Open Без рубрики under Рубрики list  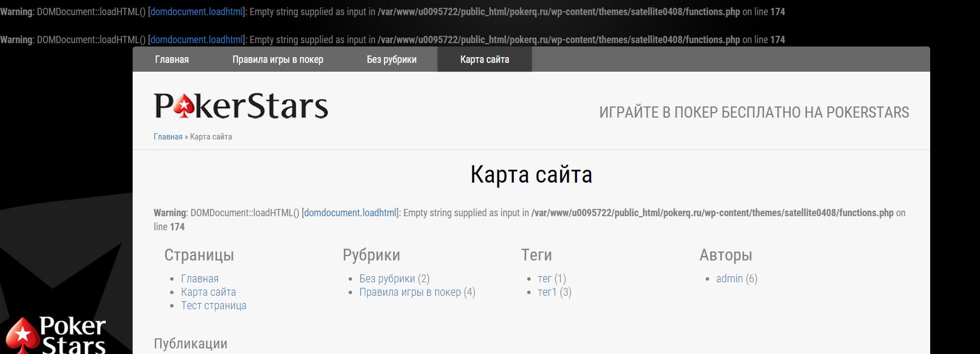(x=387, y=278)
